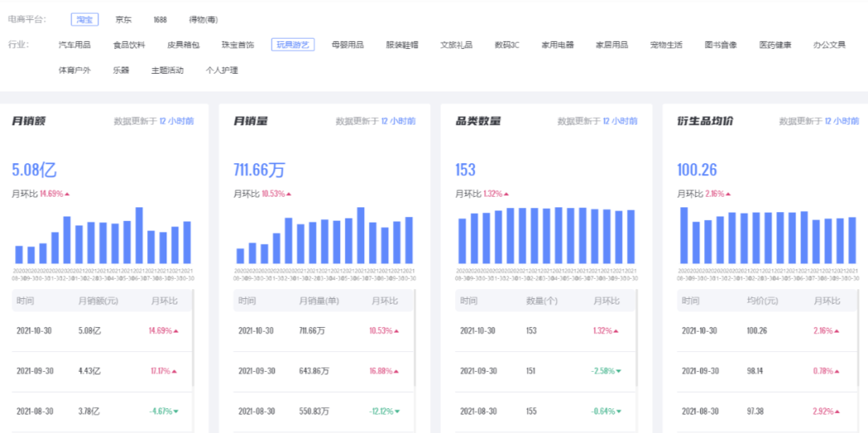The height and width of the screenshot is (433, 868).
Task: Pick 文旅礼品 industry filter
Action: pos(457,45)
